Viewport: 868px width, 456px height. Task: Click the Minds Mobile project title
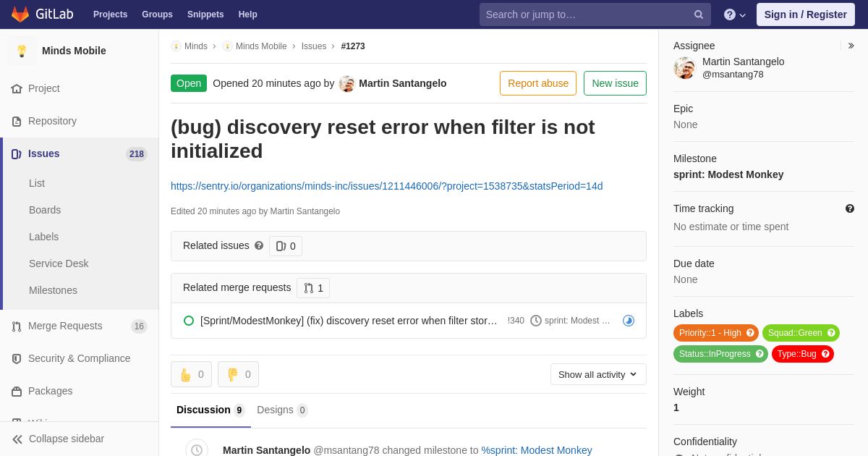74,51
